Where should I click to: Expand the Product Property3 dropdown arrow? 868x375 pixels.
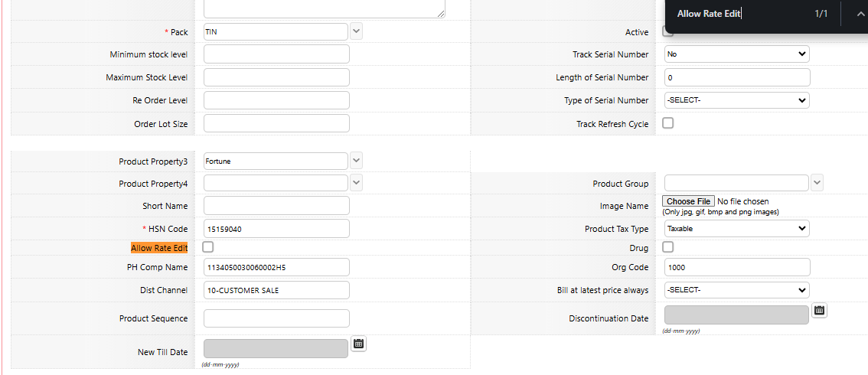click(x=357, y=161)
